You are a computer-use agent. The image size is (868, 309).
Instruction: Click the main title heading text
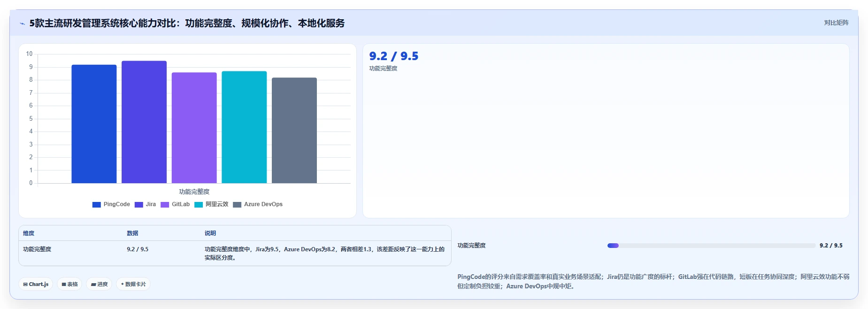[187, 23]
